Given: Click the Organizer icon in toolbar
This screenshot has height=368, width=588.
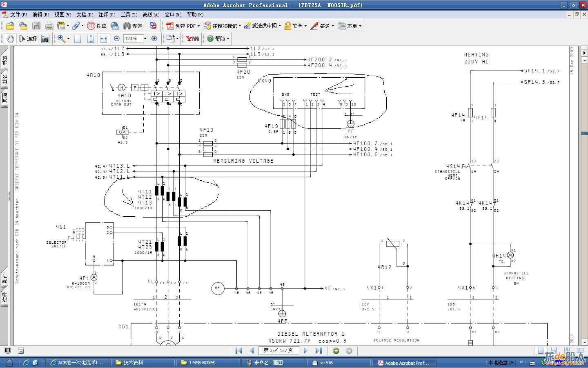Looking at the screenshot, I should [61, 26].
